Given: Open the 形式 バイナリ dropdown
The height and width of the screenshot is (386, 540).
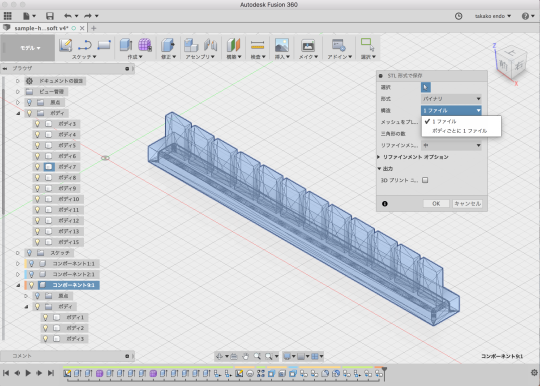Looking at the screenshot, I should [x=451, y=99].
